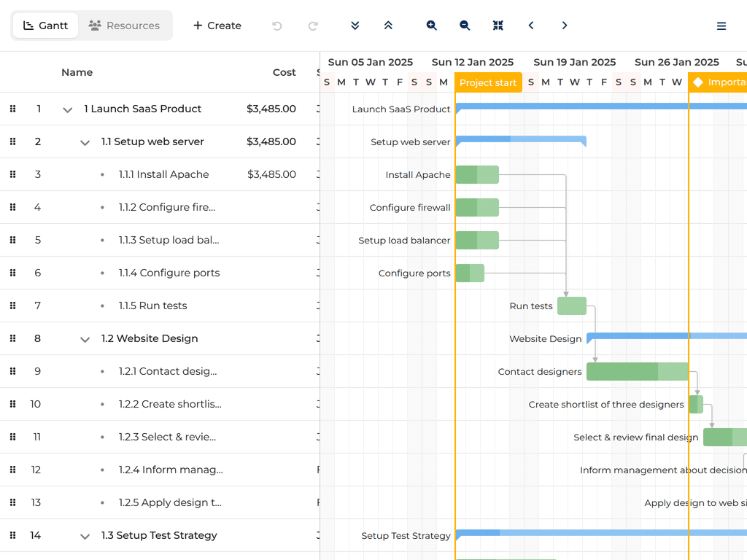This screenshot has height=560, width=747.
Task: Collapse the Website Design group
Action: click(x=85, y=339)
